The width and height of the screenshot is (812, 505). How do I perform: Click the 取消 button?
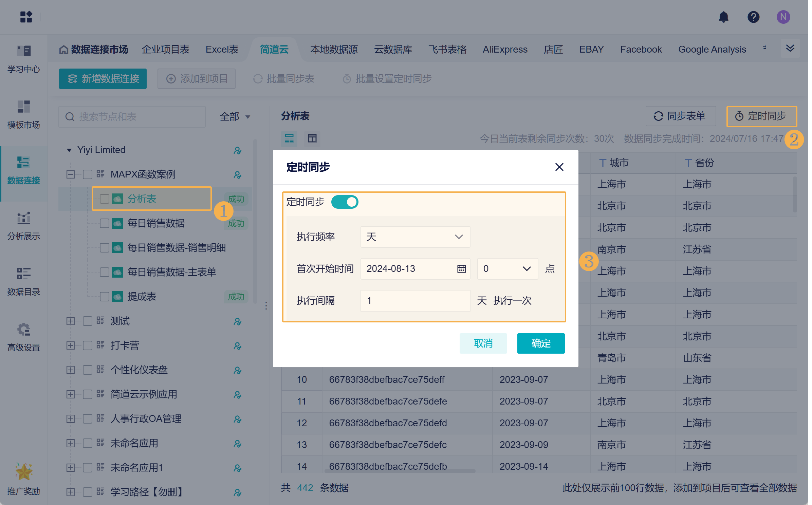pyautogui.click(x=483, y=343)
